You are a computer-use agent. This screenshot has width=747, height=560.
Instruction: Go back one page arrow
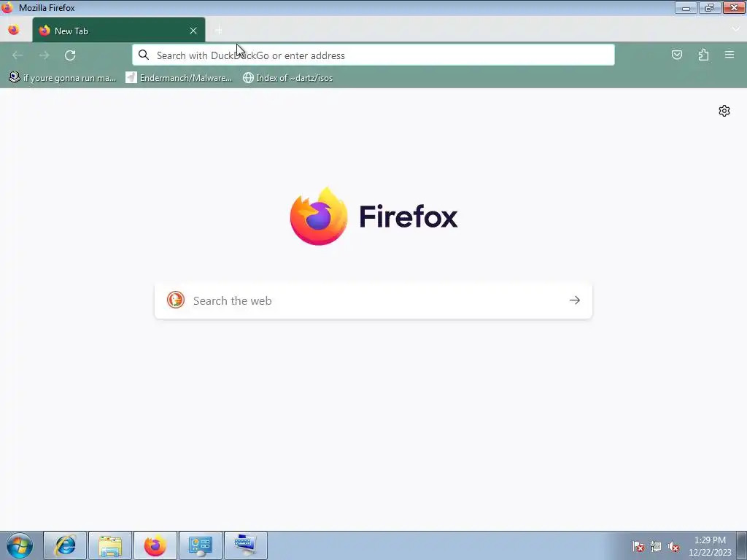pyautogui.click(x=18, y=55)
